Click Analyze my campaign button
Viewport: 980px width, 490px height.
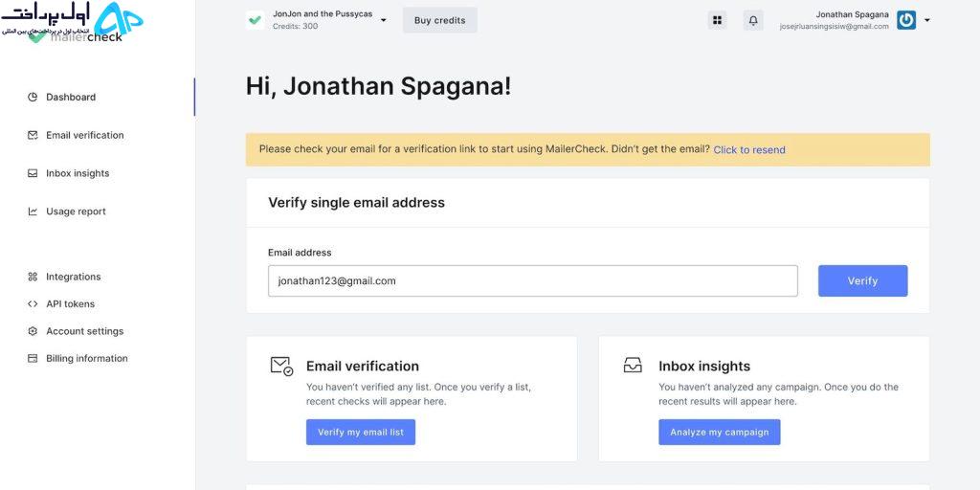(720, 432)
